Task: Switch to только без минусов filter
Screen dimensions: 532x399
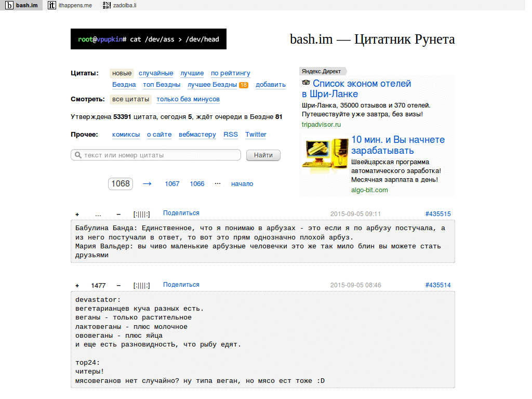Action: (x=188, y=99)
